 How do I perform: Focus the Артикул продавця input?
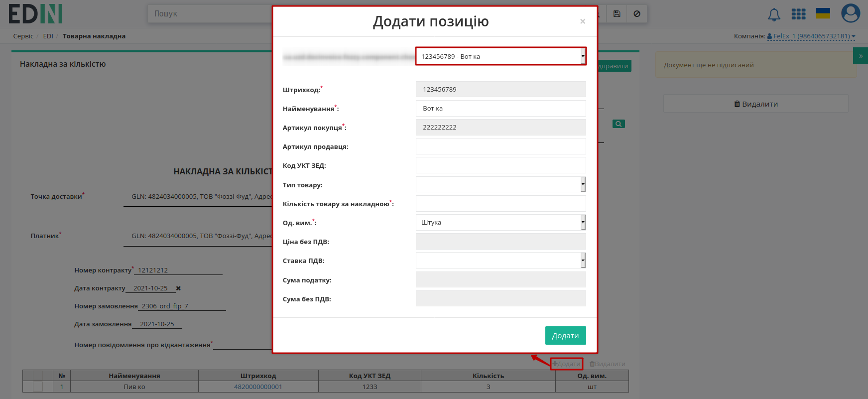500,146
